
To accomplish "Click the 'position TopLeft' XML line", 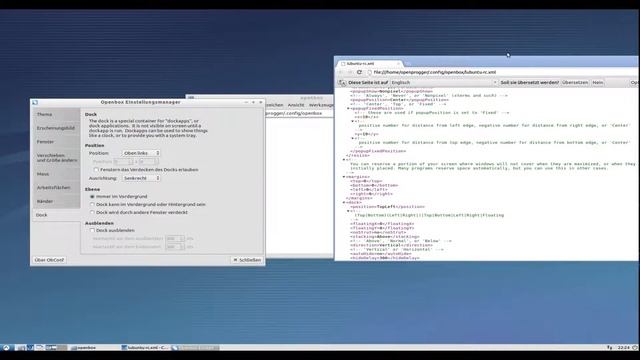I will tap(387, 207).
